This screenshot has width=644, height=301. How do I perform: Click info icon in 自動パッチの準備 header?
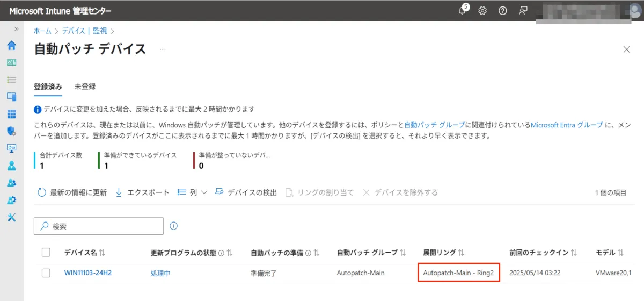pos(308,253)
